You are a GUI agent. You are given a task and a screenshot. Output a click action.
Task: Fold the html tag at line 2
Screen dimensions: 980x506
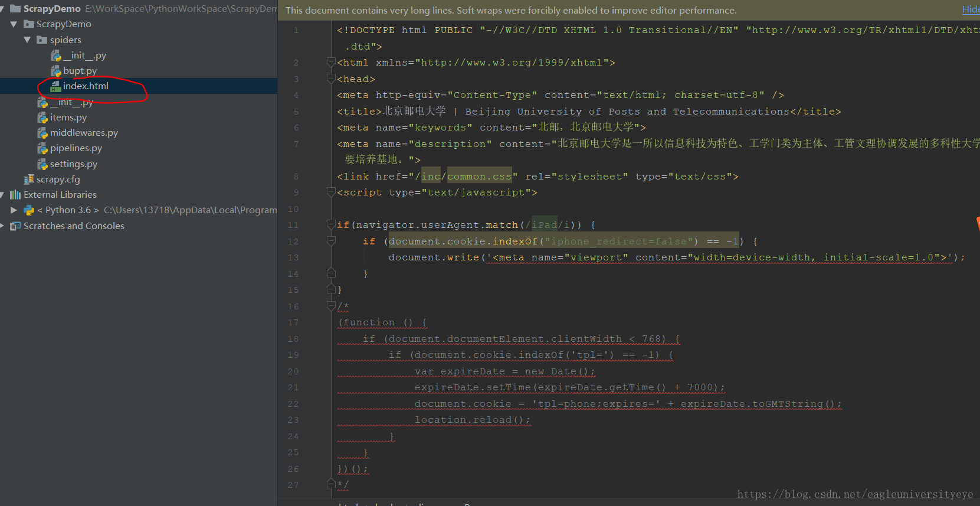(x=331, y=63)
